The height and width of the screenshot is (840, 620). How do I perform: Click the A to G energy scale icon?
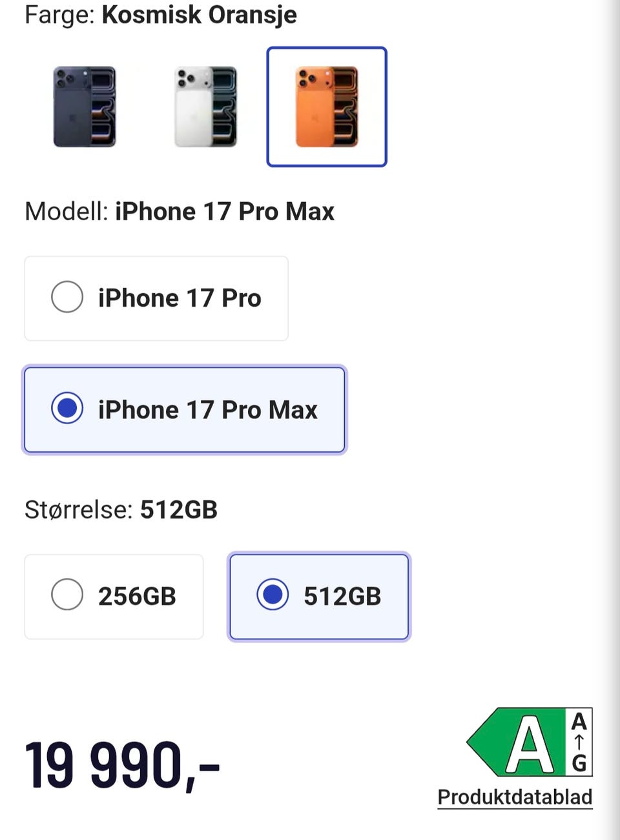pos(579,743)
